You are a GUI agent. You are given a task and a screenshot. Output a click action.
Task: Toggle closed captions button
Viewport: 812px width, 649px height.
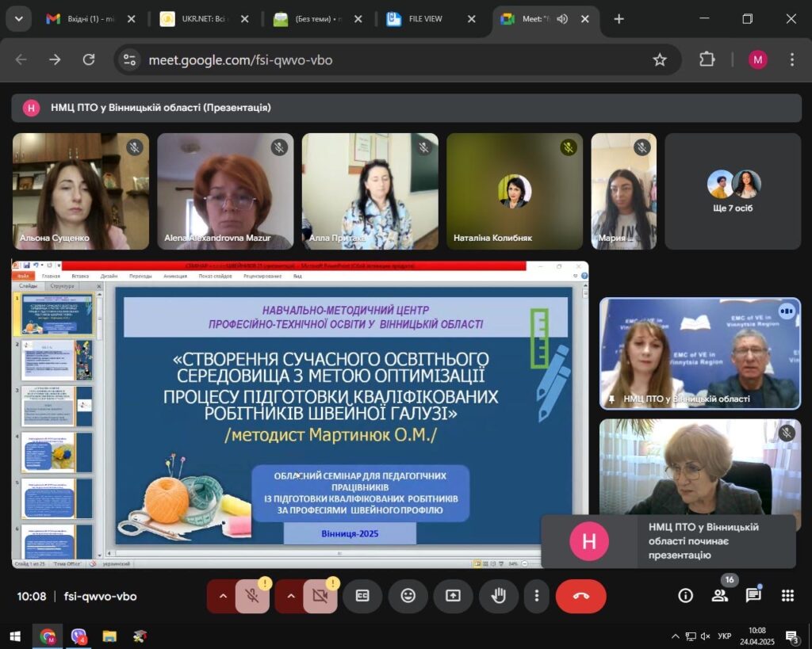pos(362,596)
